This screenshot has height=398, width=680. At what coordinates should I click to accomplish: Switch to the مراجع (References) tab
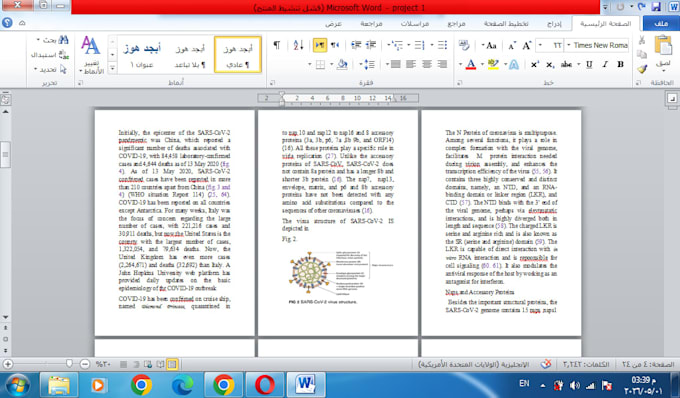(456, 23)
